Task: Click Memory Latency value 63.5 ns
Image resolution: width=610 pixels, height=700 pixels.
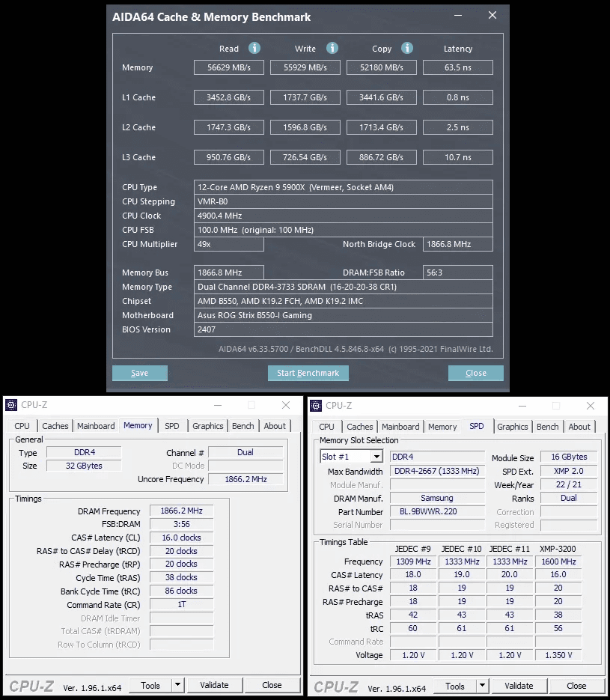Action: [x=458, y=67]
